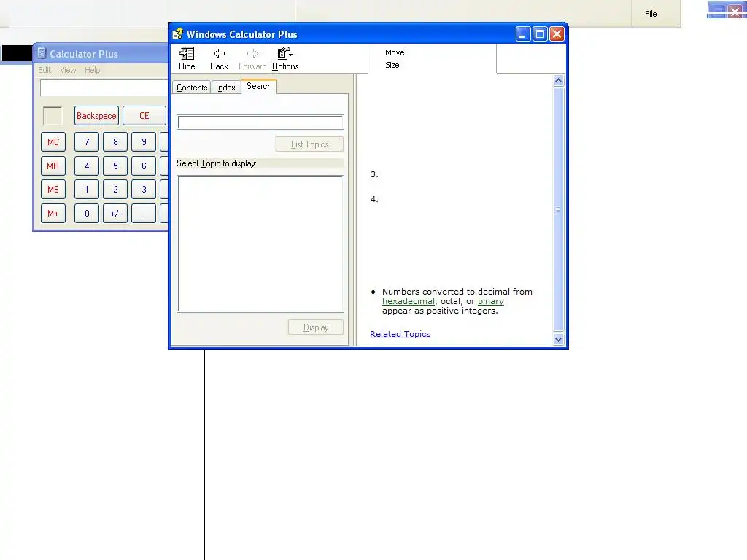This screenshot has width=747, height=560.
Task: Click calculator digit 8
Action: 115,142
